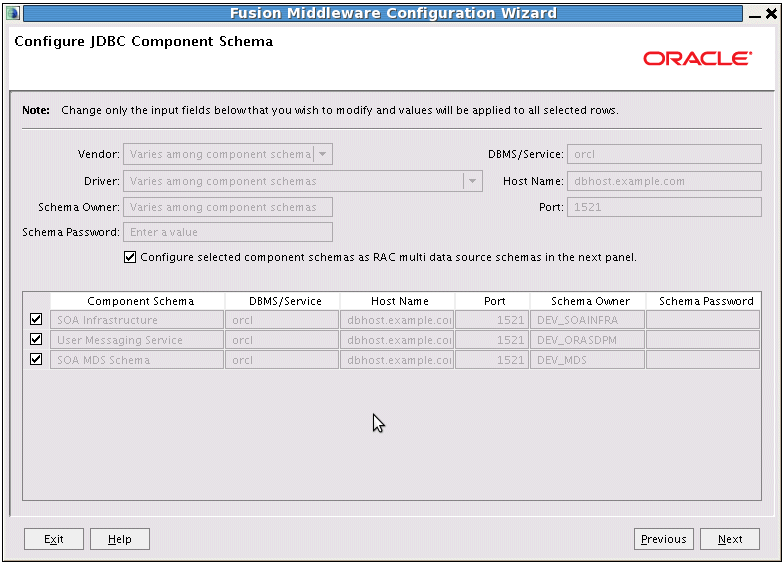Viewport: 784px width, 565px height.
Task: Go back with the Previous button
Action: click(664, 539)
